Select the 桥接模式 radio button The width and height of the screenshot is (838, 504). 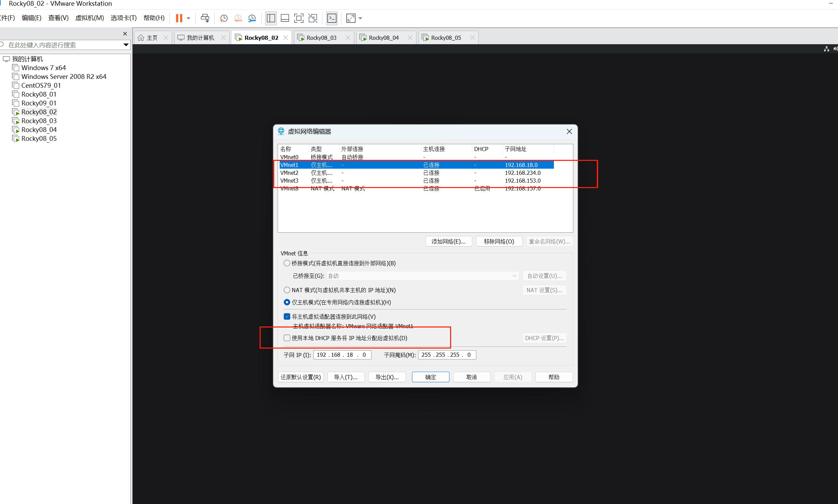[287, 263]
